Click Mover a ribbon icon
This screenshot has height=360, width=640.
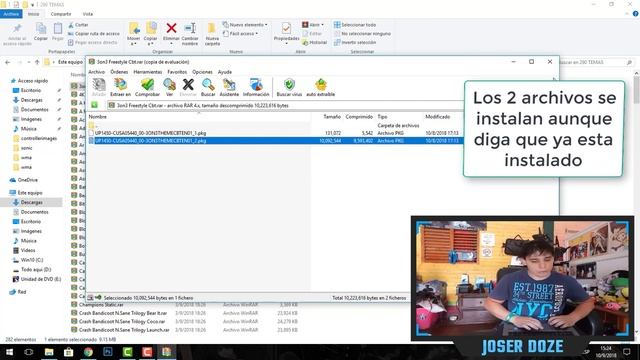pos(133,33)
